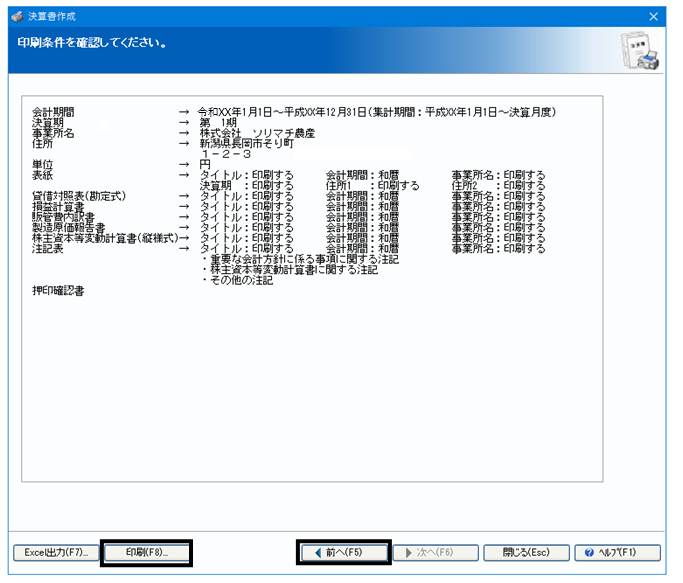This screenshot has width=683, height=583.
Task: Select the 押印確認書 label
Action: [x=58, y=291]
